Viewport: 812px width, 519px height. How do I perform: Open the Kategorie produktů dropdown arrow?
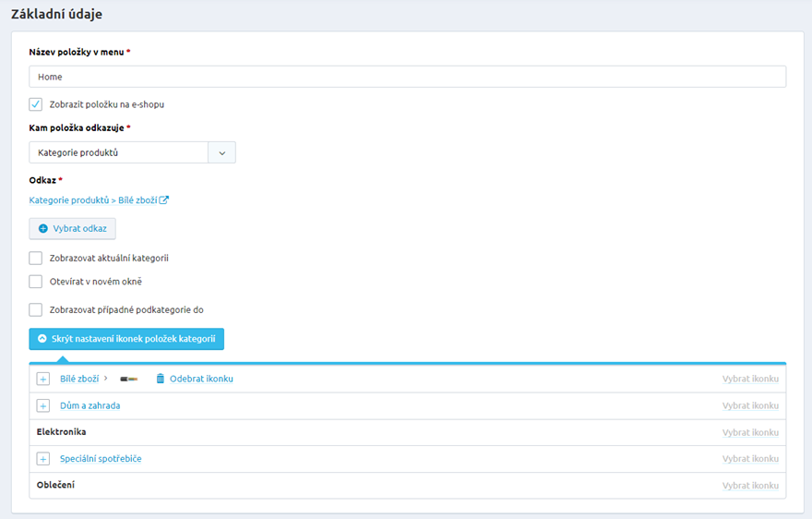pos(221,152)
